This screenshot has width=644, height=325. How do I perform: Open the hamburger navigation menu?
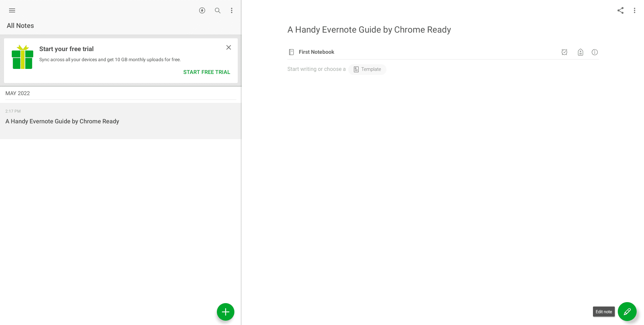coord(12,10)
